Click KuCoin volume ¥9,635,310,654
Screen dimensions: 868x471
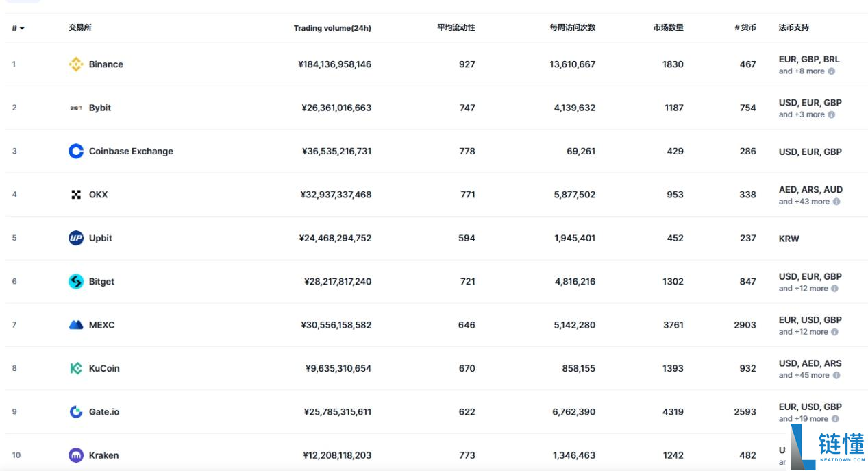(x=338, y=368)
